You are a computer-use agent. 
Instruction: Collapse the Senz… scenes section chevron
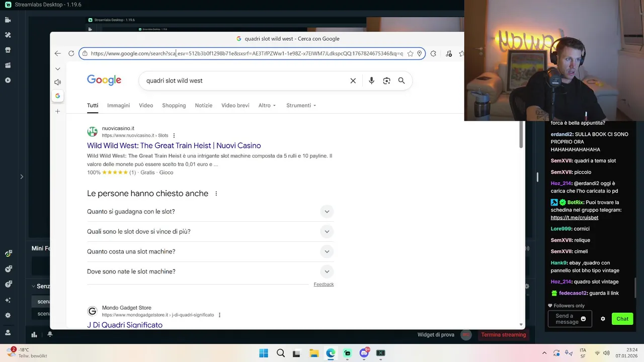point(33,286)
